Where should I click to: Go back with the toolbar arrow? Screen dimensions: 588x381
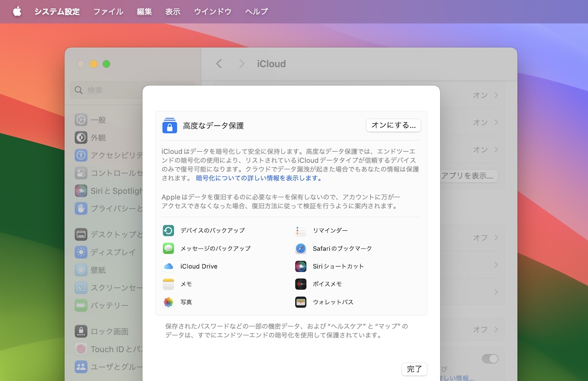(219, 64)
